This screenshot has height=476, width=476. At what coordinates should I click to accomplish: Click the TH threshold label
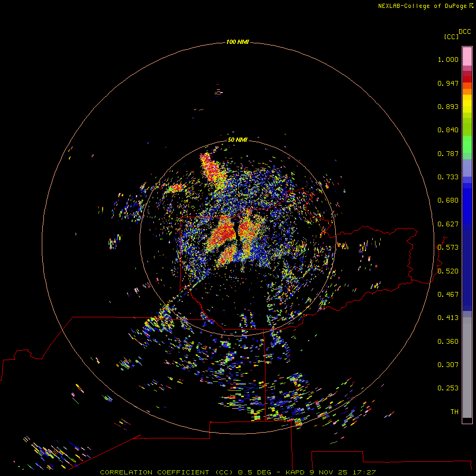(x=454, y=412)
